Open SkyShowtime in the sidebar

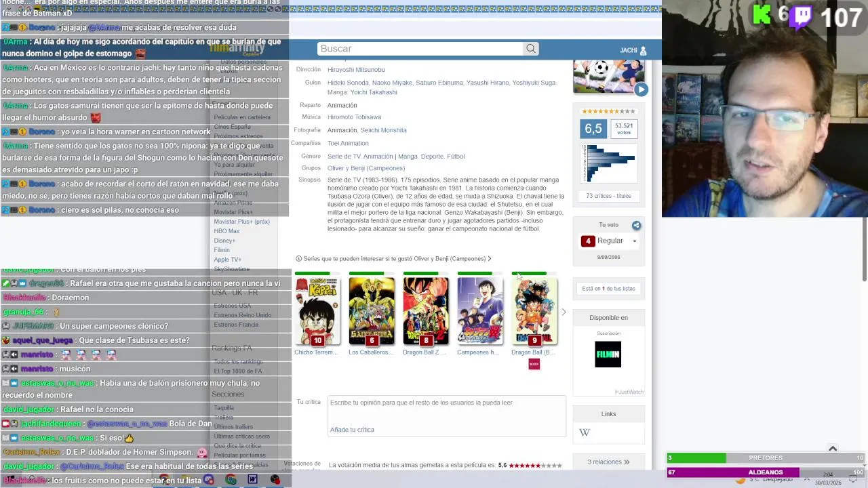click(231, 269)
